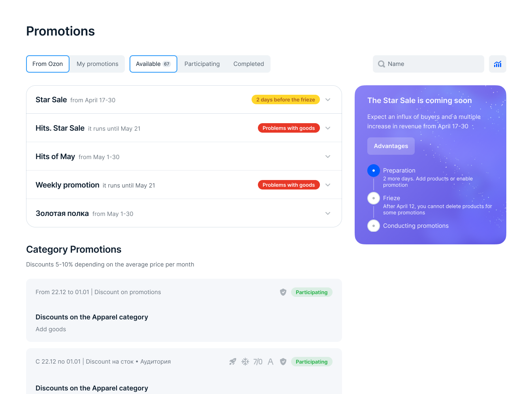Viewport: 532px width, 394px height.
Task: Open the Star Sale promotion title
Action: pos(51,100)
